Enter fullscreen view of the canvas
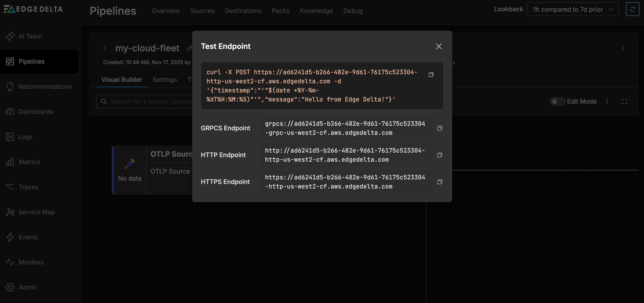 click(624, 102)
